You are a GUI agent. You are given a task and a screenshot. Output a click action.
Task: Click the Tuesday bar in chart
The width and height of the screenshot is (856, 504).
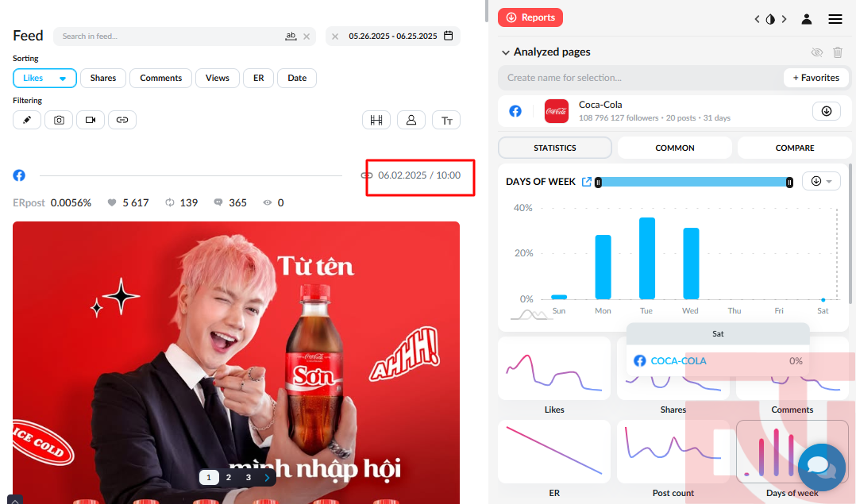coord(647,259)
